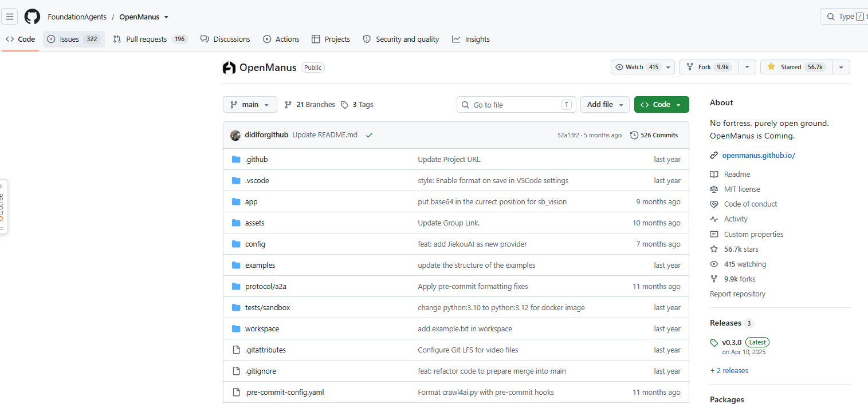This screenshot has height=404, width=868.
Task: Unstar the repository with Starred button
Action: click(x=796, y=67)
